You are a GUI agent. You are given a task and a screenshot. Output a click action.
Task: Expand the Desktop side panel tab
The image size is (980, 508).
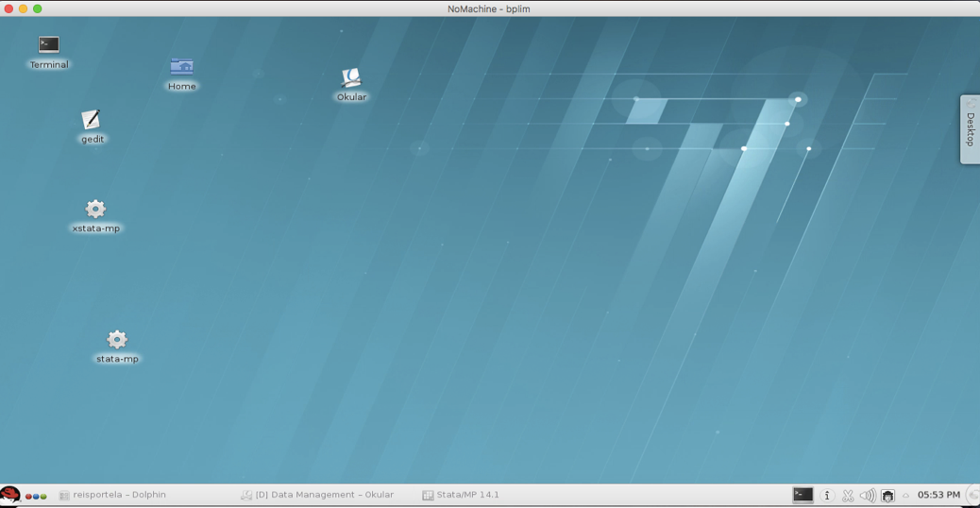[x=970, y=129]
